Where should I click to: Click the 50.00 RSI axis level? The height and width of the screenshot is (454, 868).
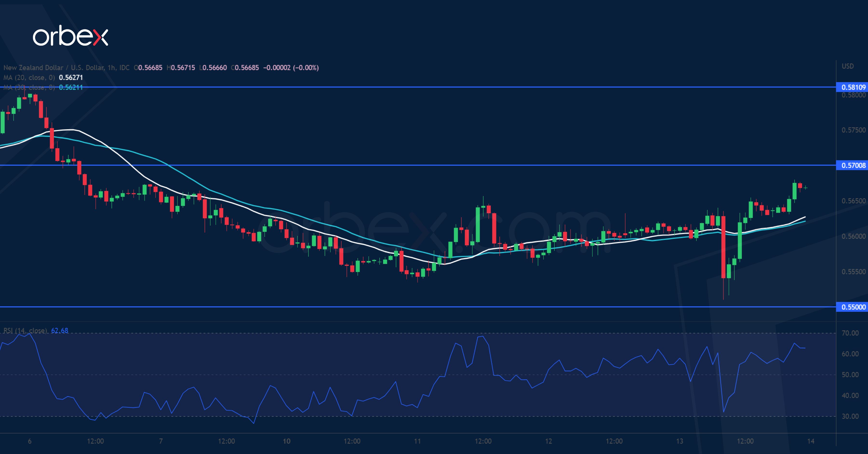point(850,375)
